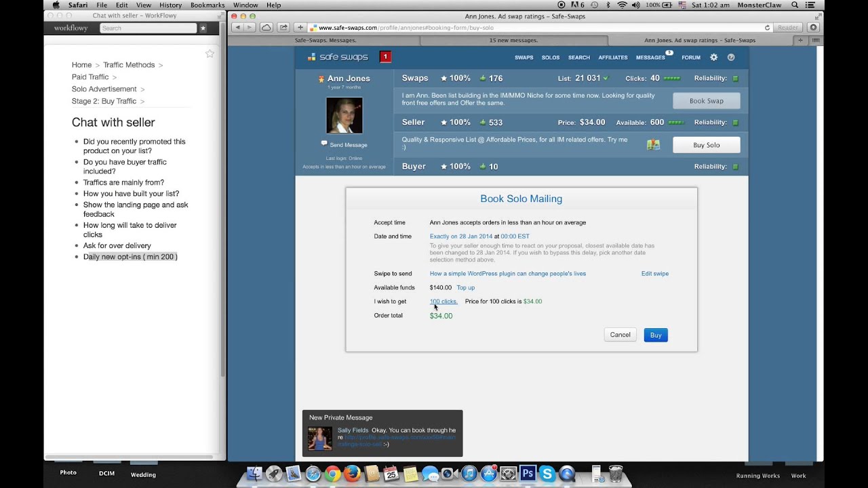Image resolution: width=868 pixels, height=488 pixels.
Task: Open the History menu
Action: point(171,5)
